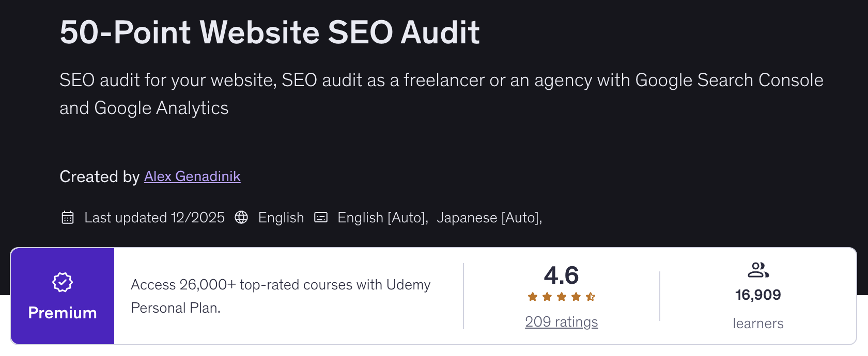Image resolution: width=868 pixels, height=356 pixels.
Task: Click the 50-Point Website SEO Audit title
Action: point(270,33)
